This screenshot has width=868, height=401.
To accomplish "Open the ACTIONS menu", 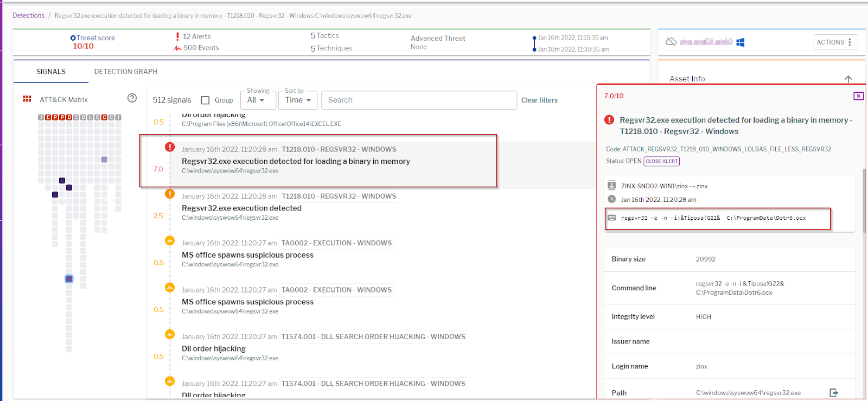I will click(x=835, y=42).
